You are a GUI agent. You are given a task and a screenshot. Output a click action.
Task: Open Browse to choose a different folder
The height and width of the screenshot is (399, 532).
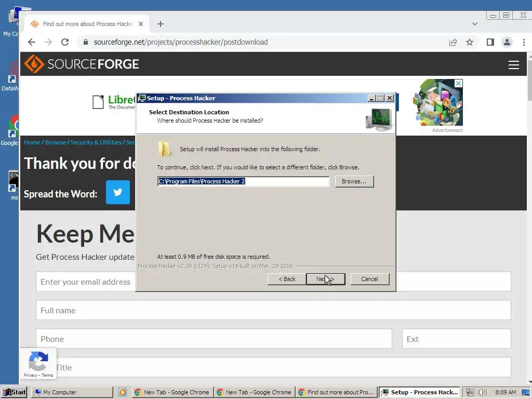tap(354, 181)
